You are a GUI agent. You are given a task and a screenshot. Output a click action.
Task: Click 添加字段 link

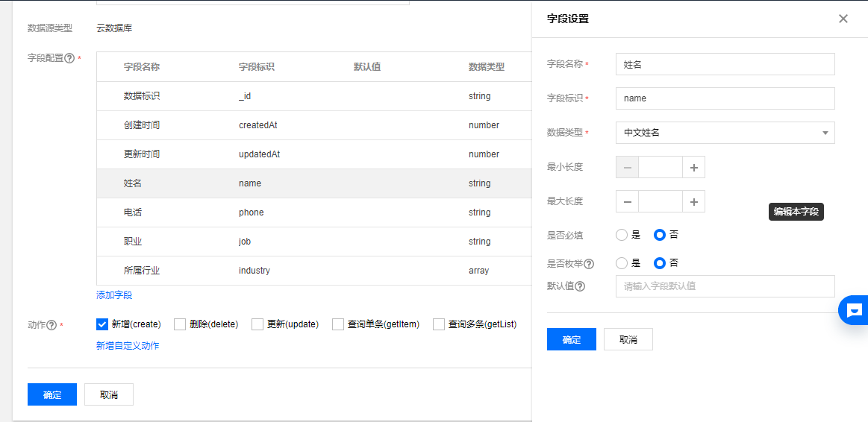click(x=114, y=295)
